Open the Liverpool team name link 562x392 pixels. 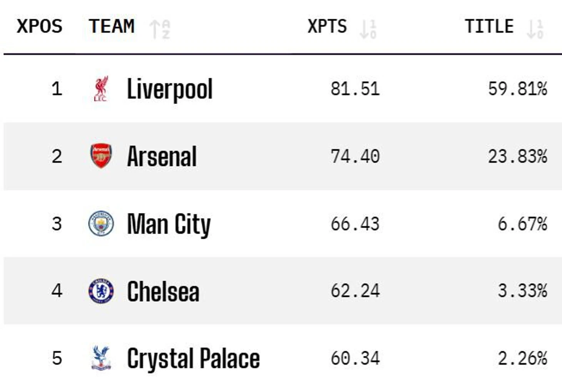point(170,89)
